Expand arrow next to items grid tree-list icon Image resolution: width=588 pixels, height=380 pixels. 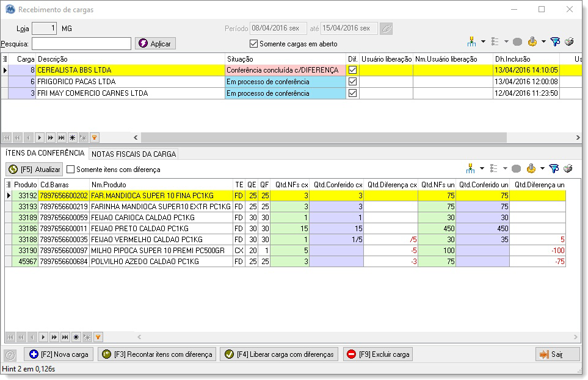coord(505,168)
